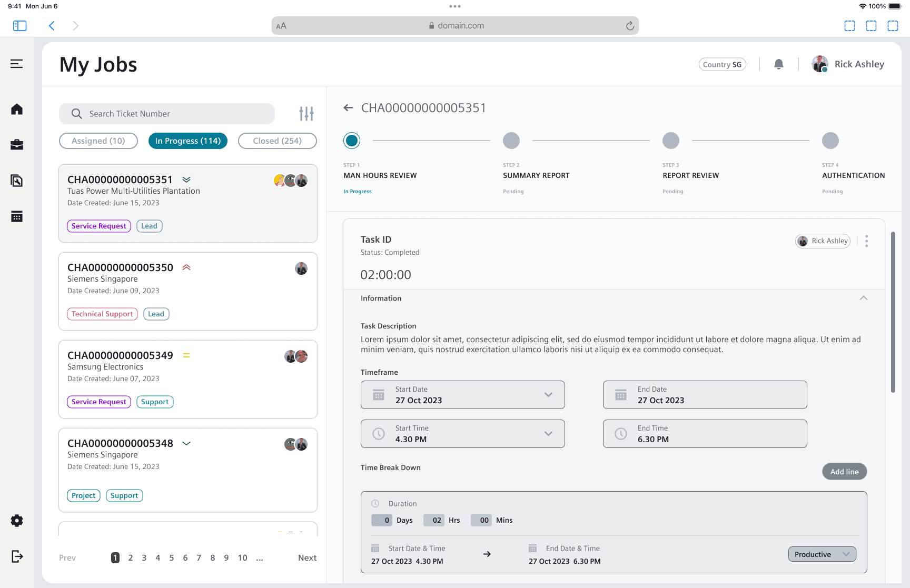Click Safari sidebar toggle icon
The height and width of the screenshot is (588, 910).
[20, 26]
